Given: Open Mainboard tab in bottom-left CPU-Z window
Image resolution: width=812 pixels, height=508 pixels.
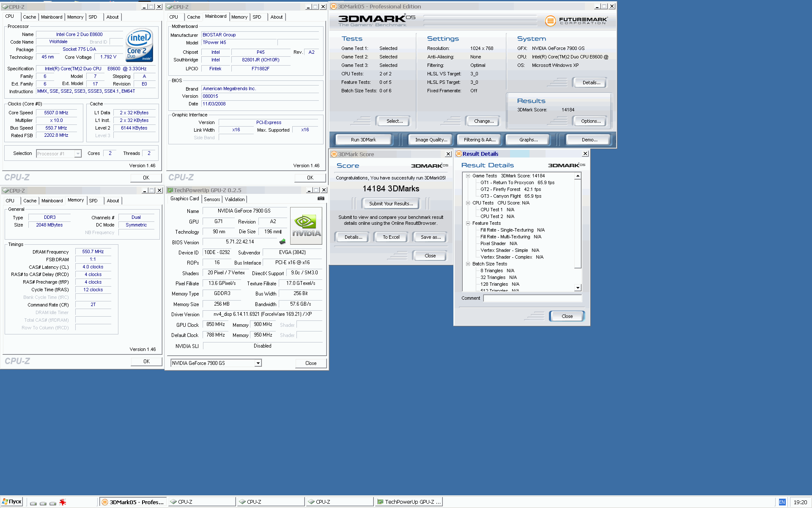Looking at the screenshot, I should [x=52, y=201].
